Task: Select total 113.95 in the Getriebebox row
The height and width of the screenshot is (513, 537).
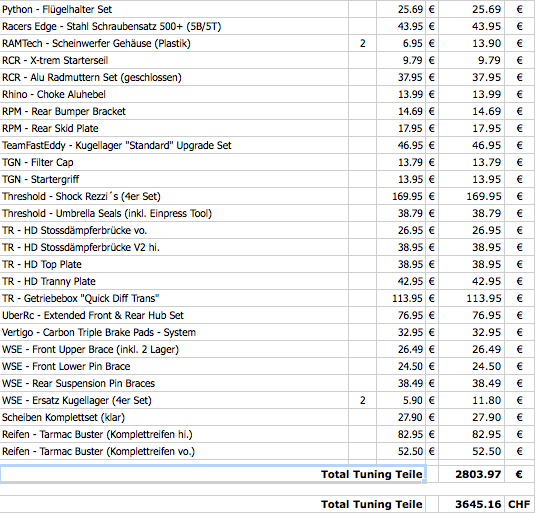Action: point(472,298)
